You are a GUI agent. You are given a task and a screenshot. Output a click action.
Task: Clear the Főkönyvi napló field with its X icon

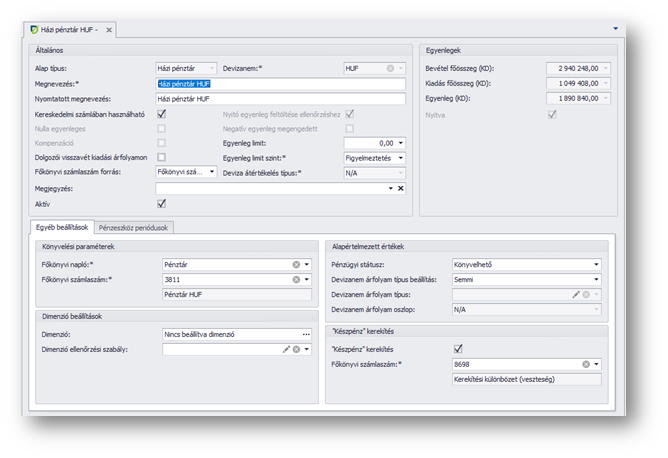pos(296,265)
